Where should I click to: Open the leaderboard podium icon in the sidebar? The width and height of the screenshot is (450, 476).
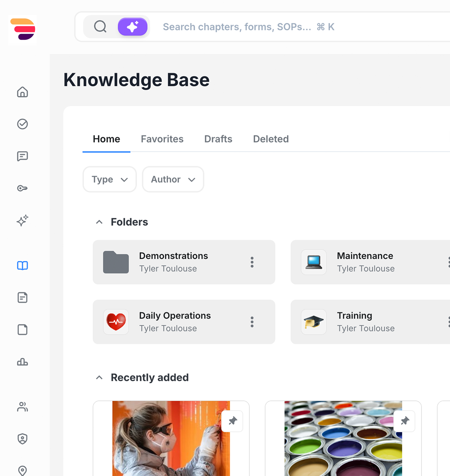[x=22, y=362]
